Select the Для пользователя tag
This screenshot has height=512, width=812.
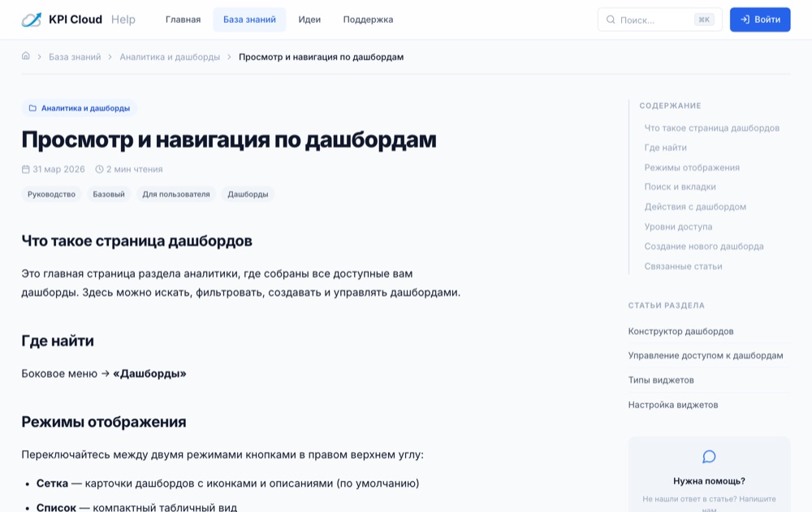pos(176,194)
